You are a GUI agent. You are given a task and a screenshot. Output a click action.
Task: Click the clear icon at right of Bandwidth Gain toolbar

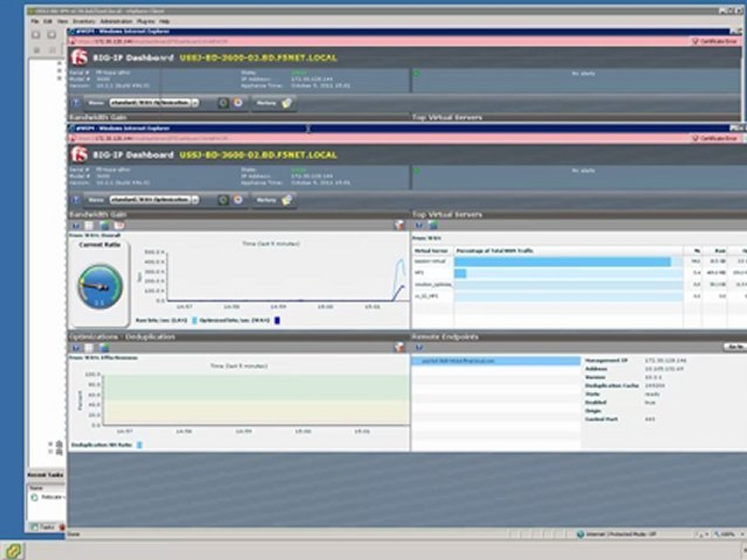[399, 225]
